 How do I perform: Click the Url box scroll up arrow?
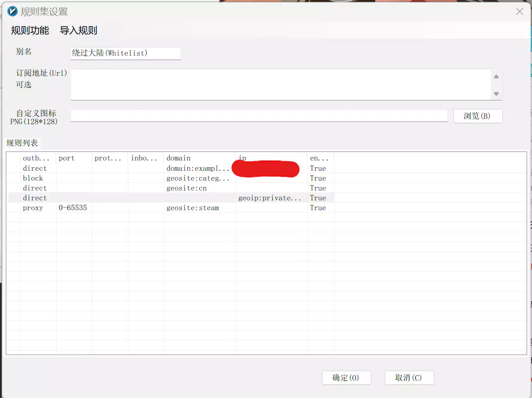coord(497,77)
